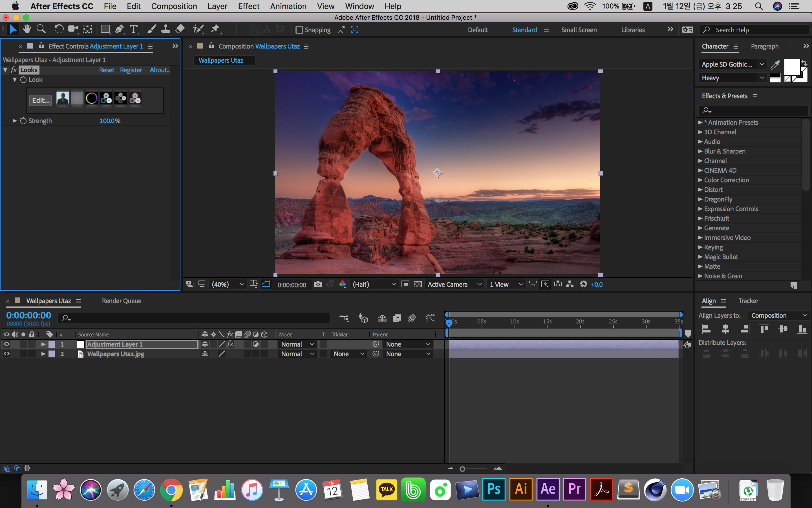
Task: Reset exposure in the viewer
Action: point(584,284)
